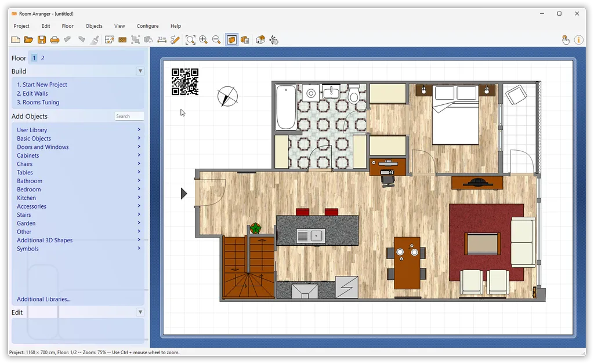Toggle the highlighted 2D view button

click(232, 40)
